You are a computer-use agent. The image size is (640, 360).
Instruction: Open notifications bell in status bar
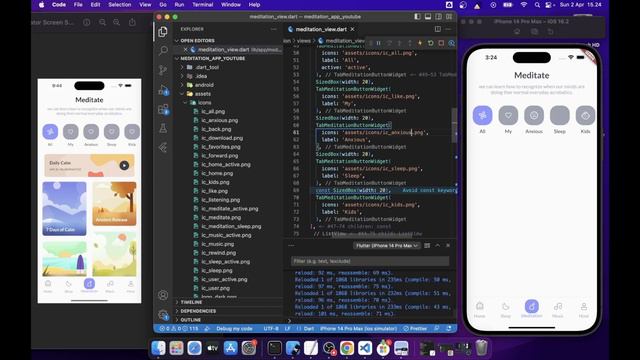[449, 329]
